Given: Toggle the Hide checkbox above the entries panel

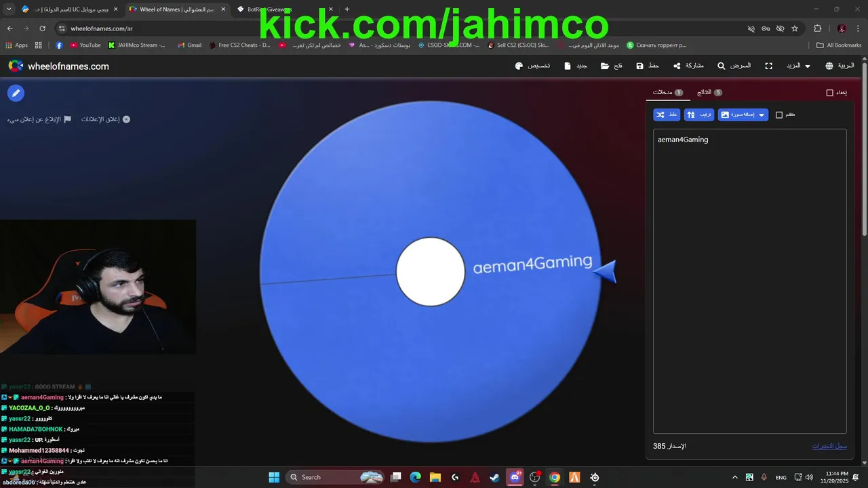Looking at the screenshot, I should tap(829, 93).
